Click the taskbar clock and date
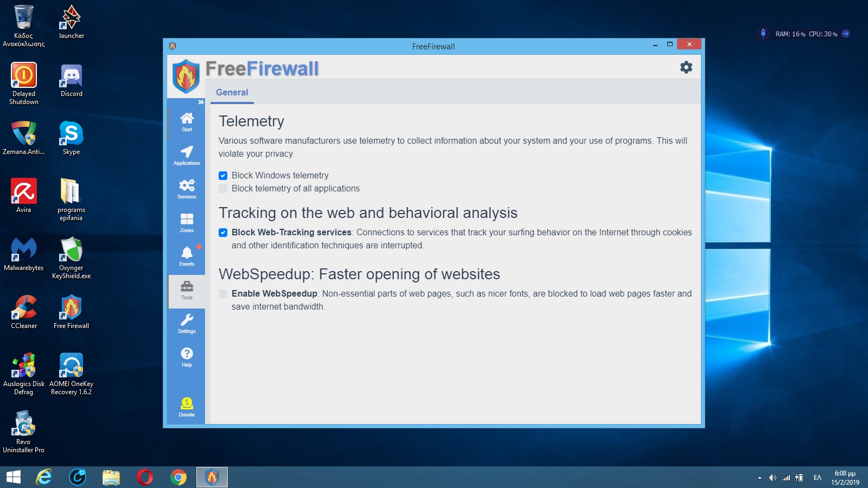The height and width of the screenshot is (488, 868). pyautogui.click(x=845, y=478)
